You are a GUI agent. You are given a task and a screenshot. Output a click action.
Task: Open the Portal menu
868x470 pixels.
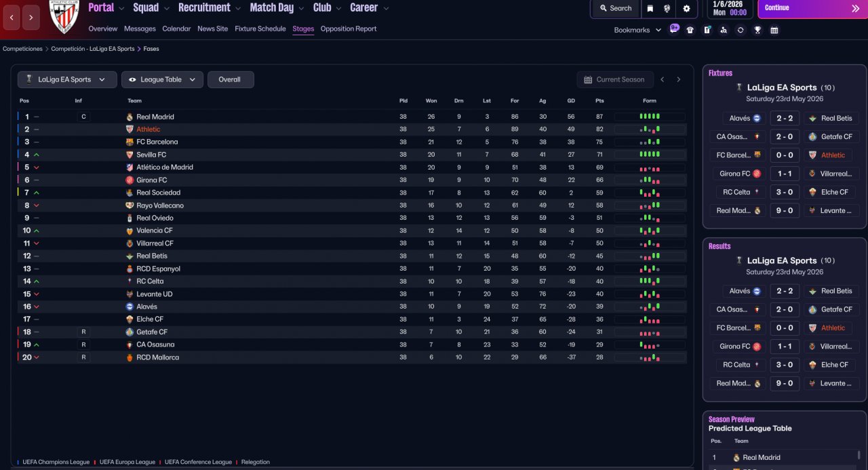[x=101, y=7]
